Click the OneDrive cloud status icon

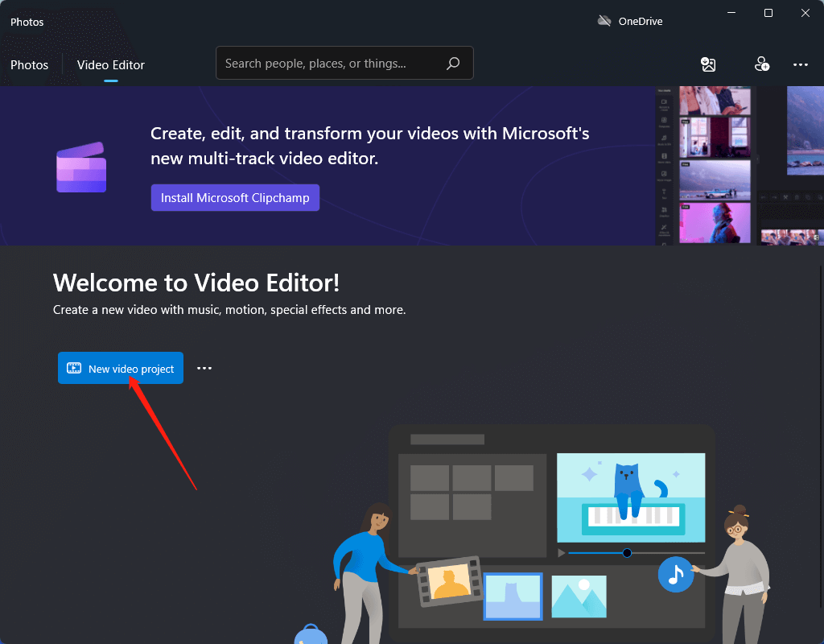[x=604, y=21]
